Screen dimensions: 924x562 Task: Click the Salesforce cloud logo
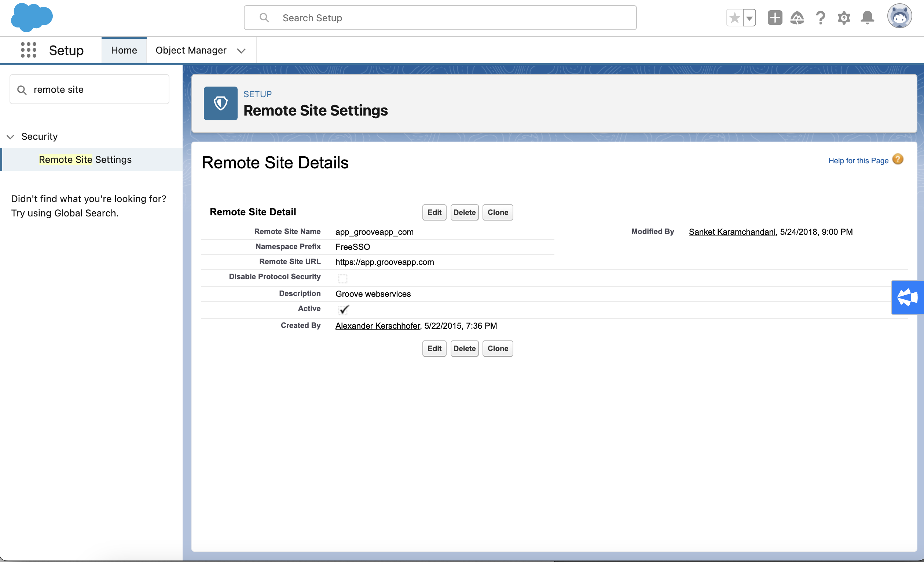(32, 17)
